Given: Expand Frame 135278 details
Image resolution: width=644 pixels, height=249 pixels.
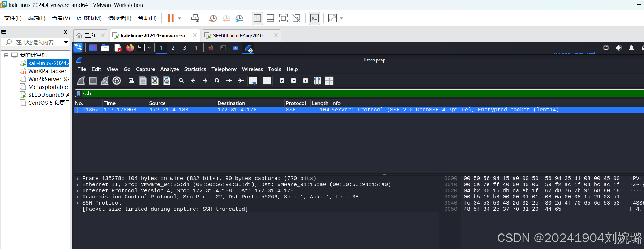Looking at the screenshot, I should point(78,179).
